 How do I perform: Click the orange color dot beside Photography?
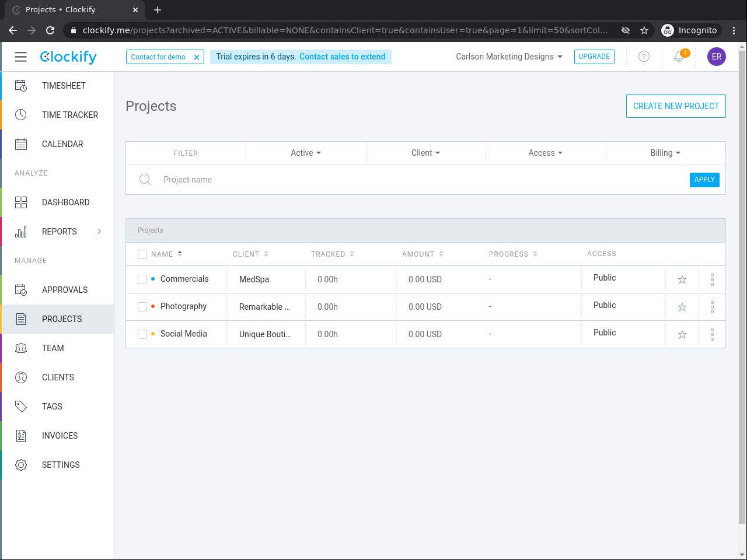click(x=153, y=306)
